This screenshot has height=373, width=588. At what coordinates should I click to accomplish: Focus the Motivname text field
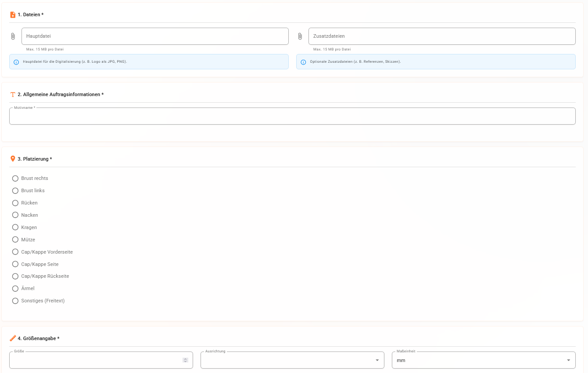[292, 117]
